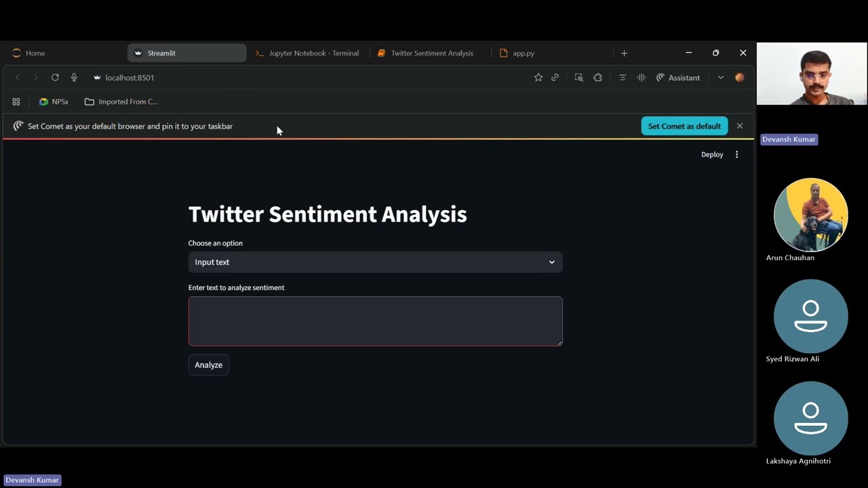Reload the localhost page
This screenshot has height=488, width=868.
pyautogui.click(x=55, y=77)
